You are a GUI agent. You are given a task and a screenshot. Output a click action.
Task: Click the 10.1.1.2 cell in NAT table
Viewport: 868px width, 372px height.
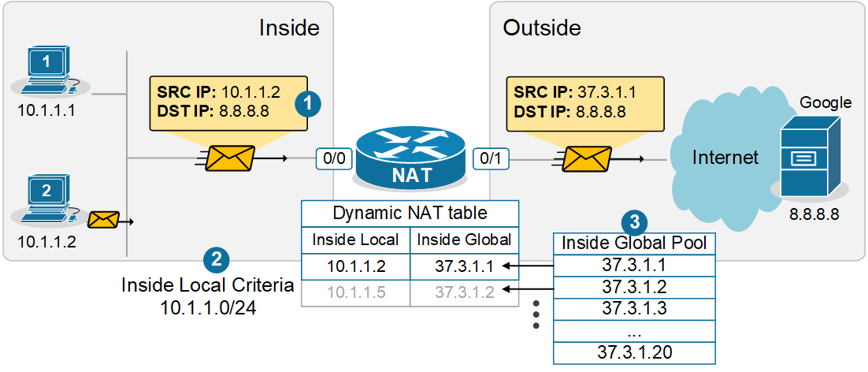click(355, 266)
